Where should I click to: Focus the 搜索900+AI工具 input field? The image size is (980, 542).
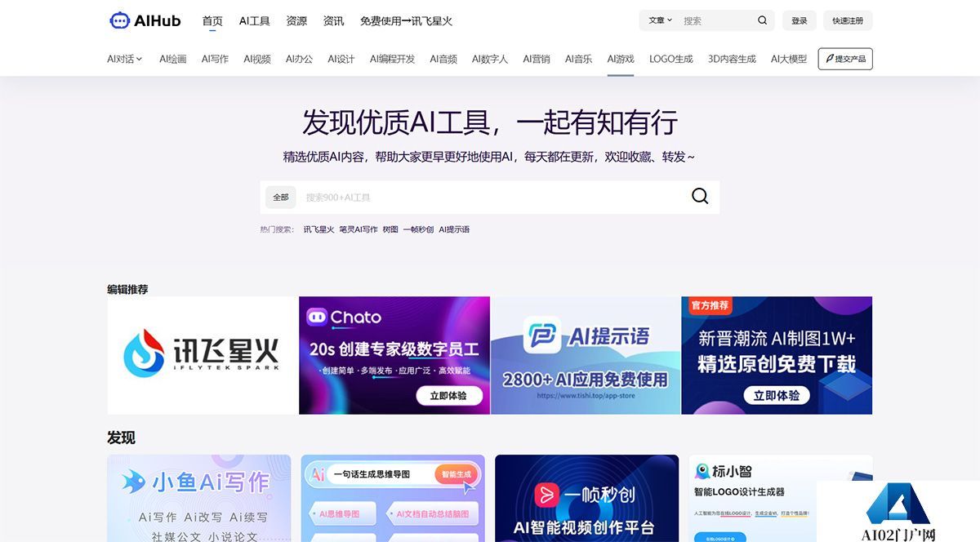pyautogui.click(x=490, y=197)
